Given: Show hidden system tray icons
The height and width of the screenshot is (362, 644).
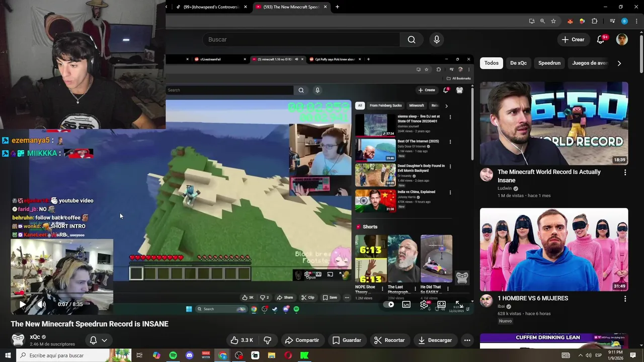Looking at the screenshot, I should (x=580, y=355).
